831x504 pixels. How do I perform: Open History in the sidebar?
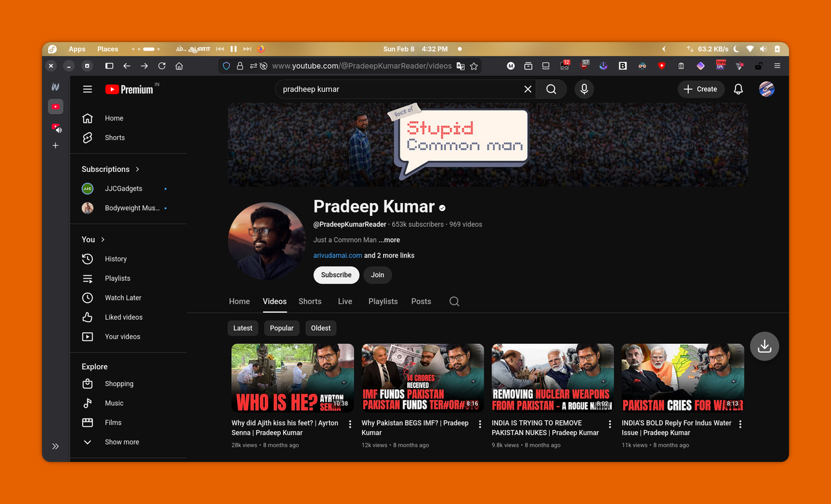(129, 259)
